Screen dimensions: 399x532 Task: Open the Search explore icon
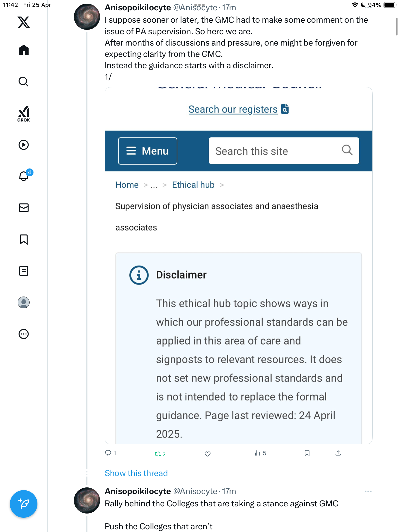coord(24,82)
